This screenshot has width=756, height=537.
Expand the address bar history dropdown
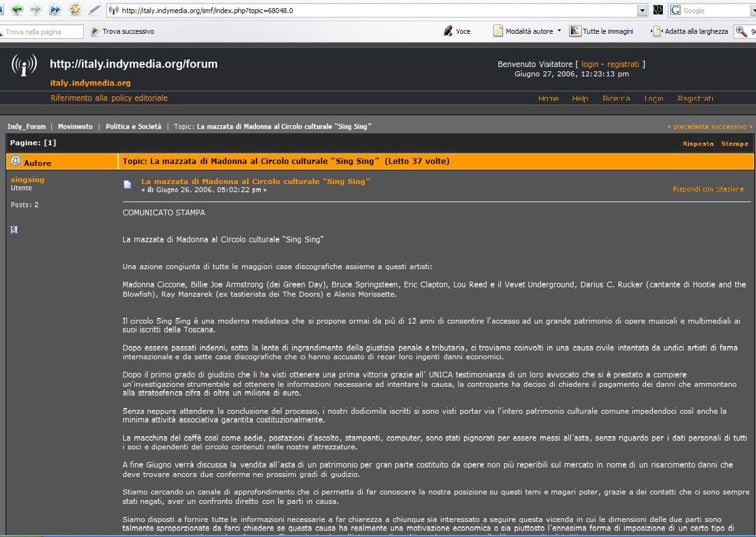(642, 11)
